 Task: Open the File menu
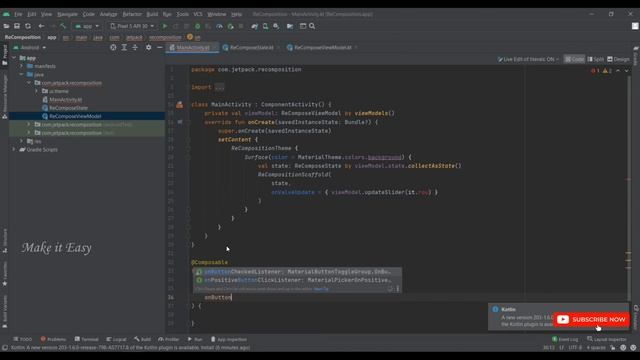click(x=18, y=14)
